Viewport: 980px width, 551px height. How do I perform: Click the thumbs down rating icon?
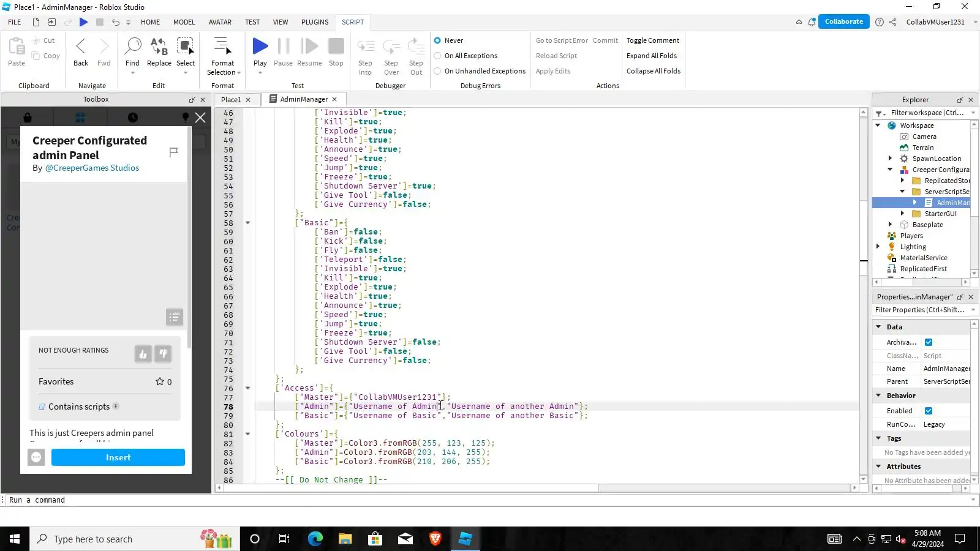point(163,354)
